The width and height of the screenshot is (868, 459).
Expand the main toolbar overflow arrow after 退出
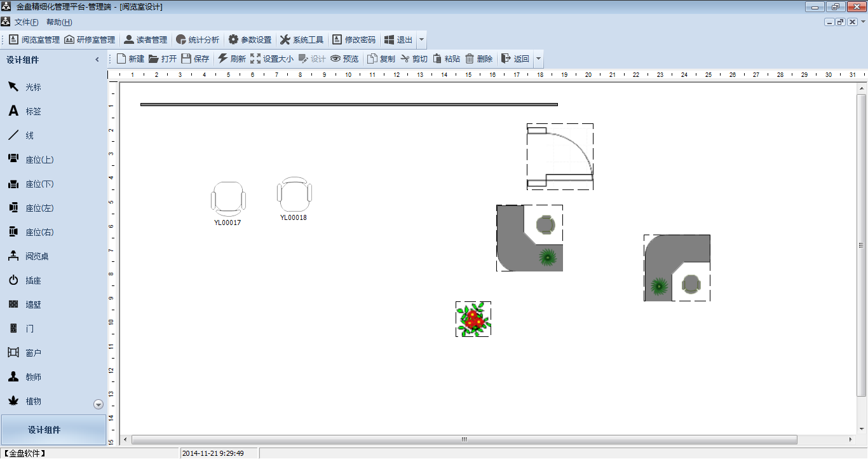[x=421, y=39]
